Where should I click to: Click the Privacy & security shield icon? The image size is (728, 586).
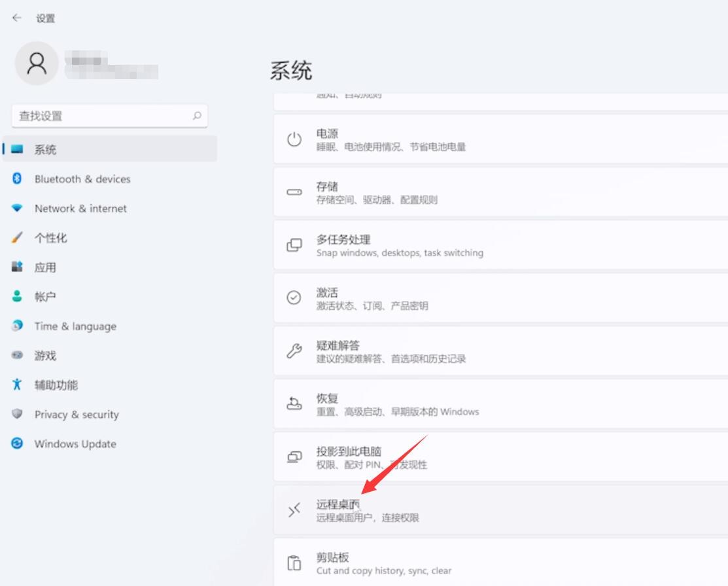pos(18,414)
